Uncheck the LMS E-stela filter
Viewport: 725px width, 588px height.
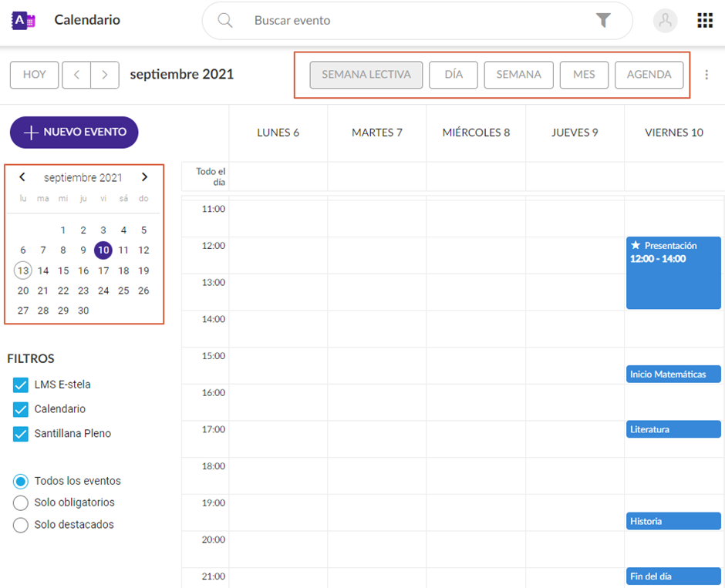[21, 385]
